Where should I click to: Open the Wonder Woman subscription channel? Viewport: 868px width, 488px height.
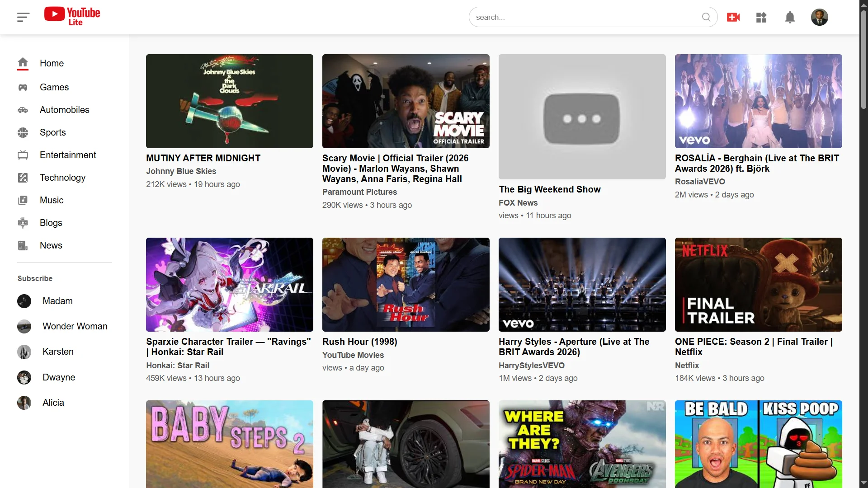tap(75, 326)
